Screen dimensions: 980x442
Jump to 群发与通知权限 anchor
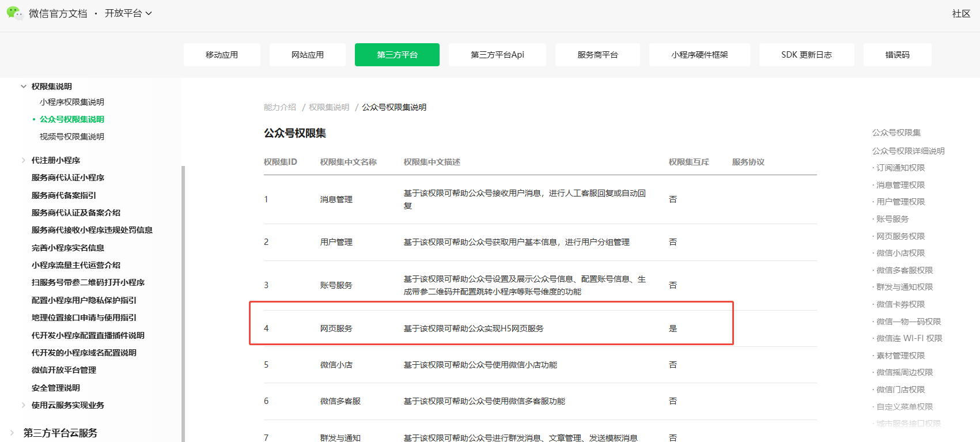905,287
